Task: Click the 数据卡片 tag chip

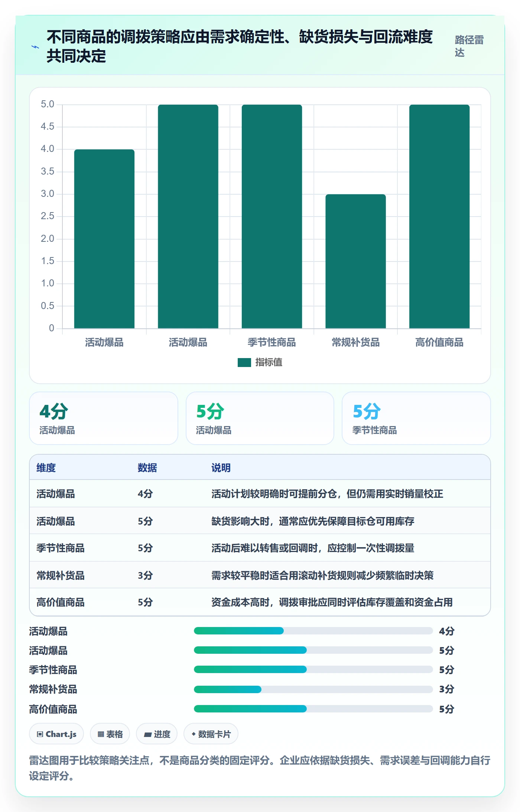Action: pyautogui.click(x=211, y=734)
